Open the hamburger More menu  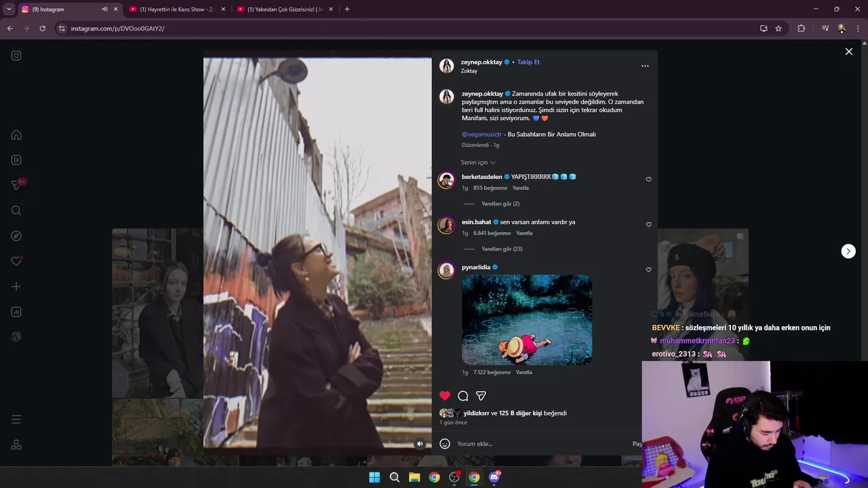click(x=16, y=420)
